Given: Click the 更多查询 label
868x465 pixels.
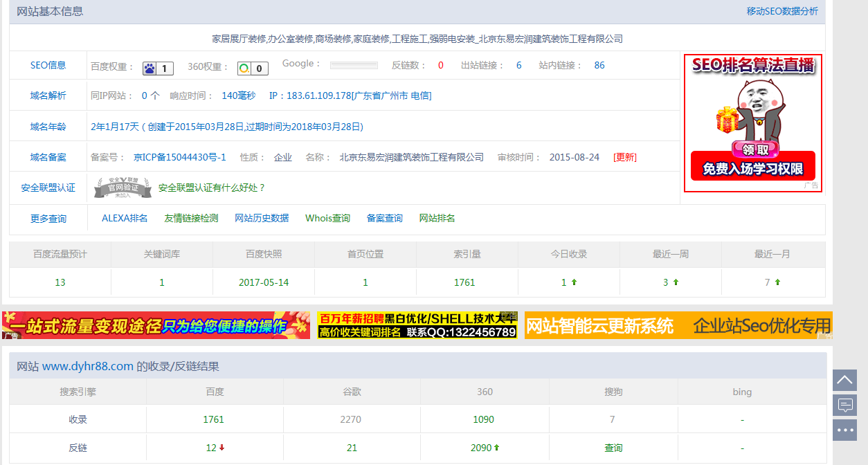Looking at the screenshot, I should (48, 219).
